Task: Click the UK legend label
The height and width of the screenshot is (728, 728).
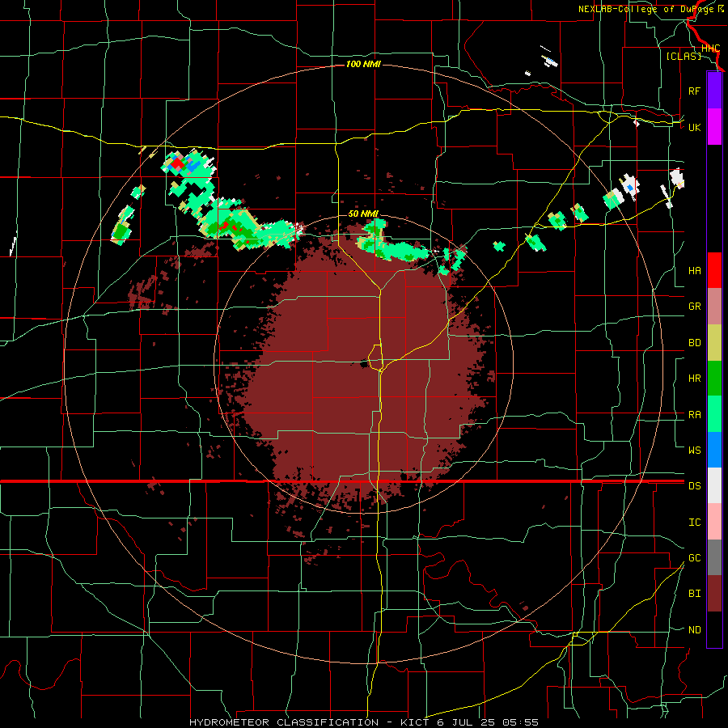Action: coord(694,127)
